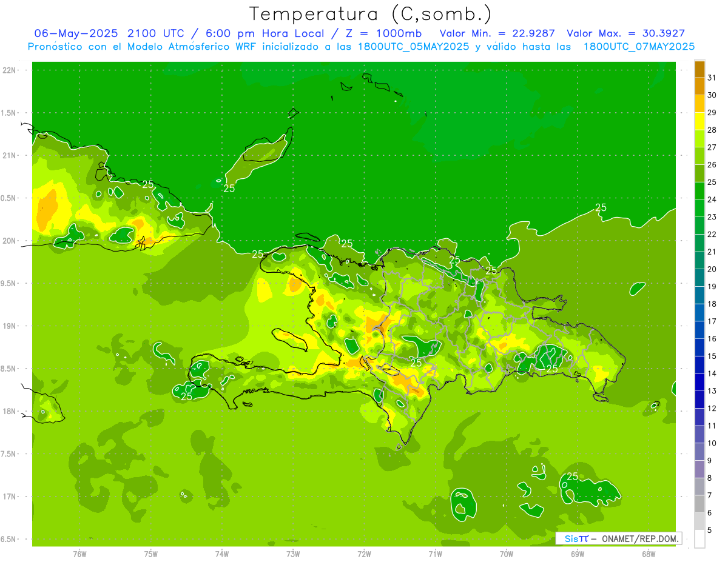The image size is (728, 562).
Task: Click the title "Temperatura (C,somb.)"
Action: tap(370, 14)
